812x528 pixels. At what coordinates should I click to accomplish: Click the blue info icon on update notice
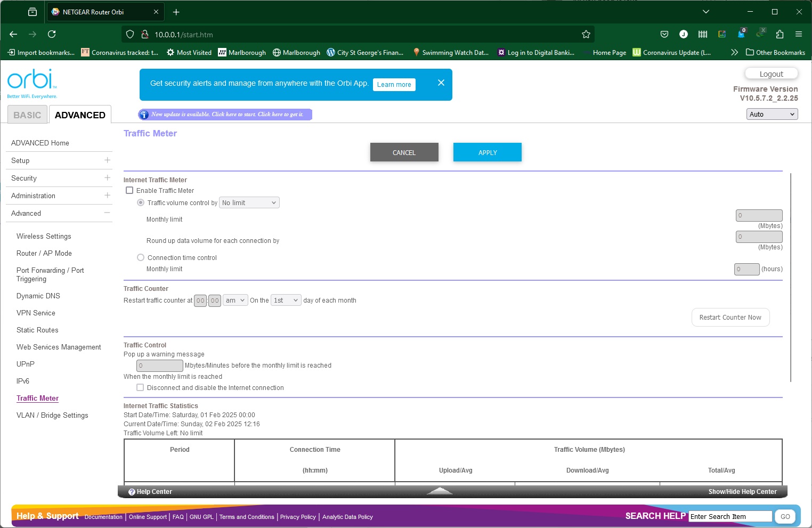pos(144,115)
